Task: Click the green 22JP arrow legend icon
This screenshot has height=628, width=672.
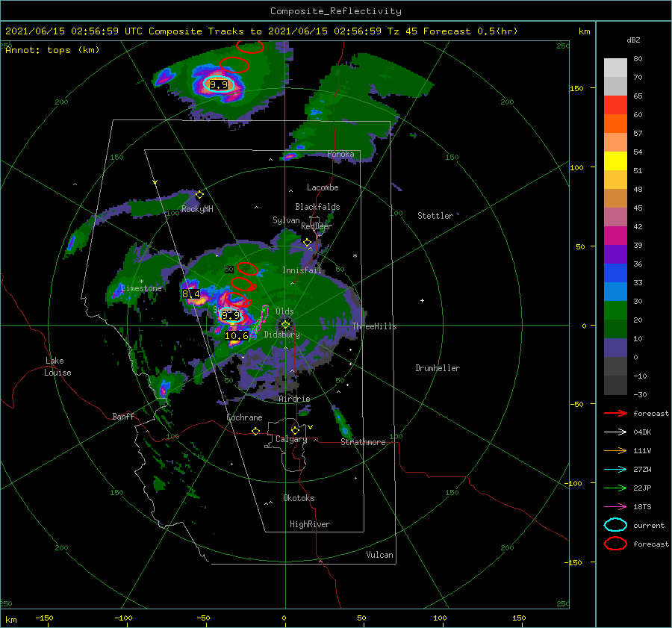Action: (615, 488)
